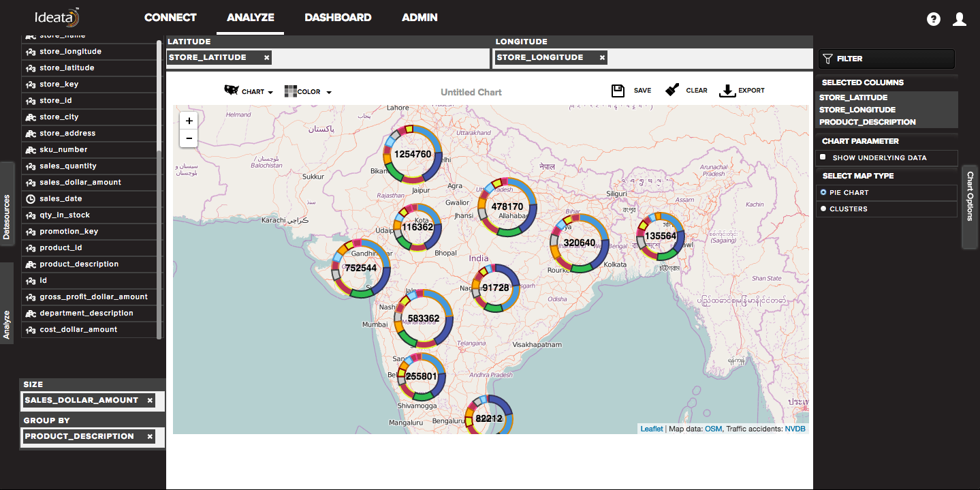Click the 752544 pie chart marker
Screen dimensions: 980x490
(x=361, y=268)
